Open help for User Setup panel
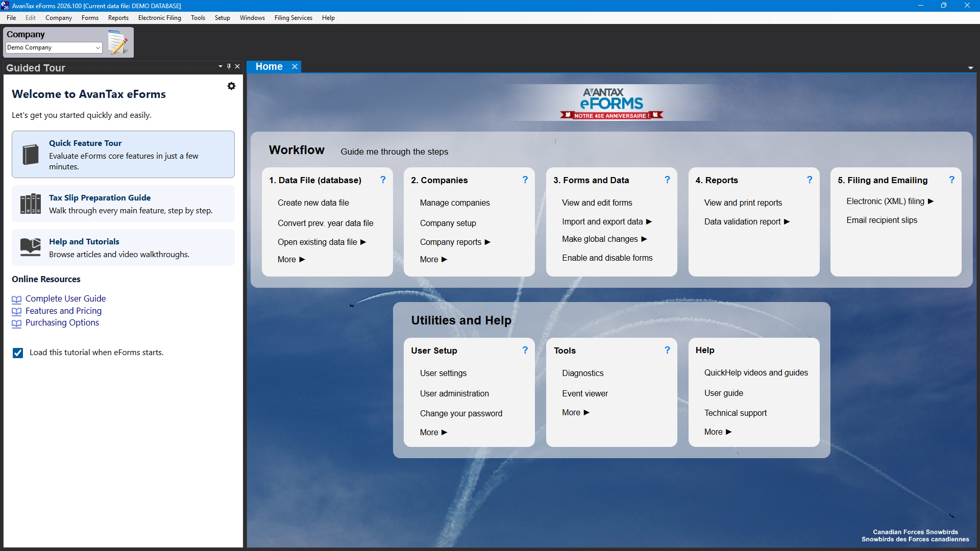This screenshot has height=551, width=980. [524, 350]
